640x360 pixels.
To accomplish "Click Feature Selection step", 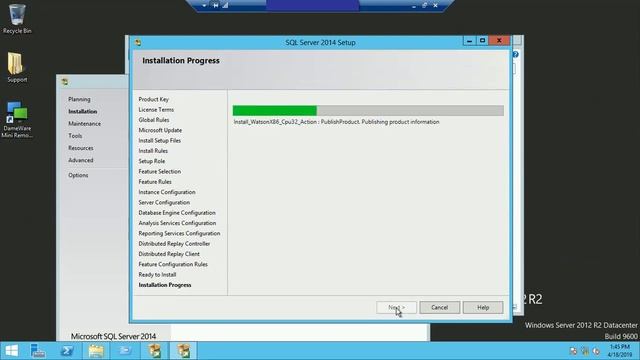I will (x=160, y=171).
